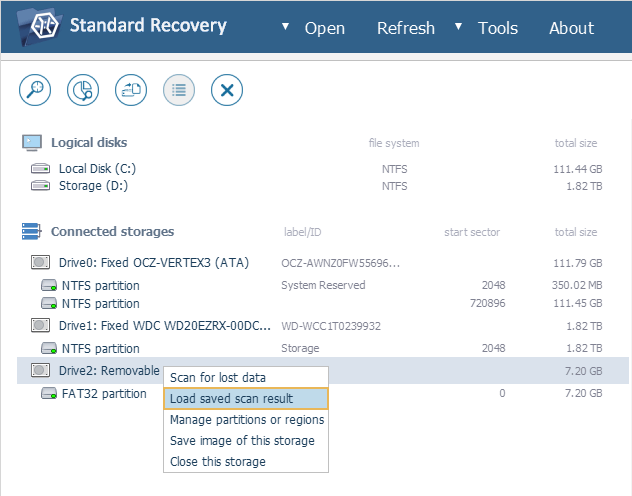The image size is (632, 496).
Task: Click the partition manager pie-chart icon
Action: click(x=83, y=90)
